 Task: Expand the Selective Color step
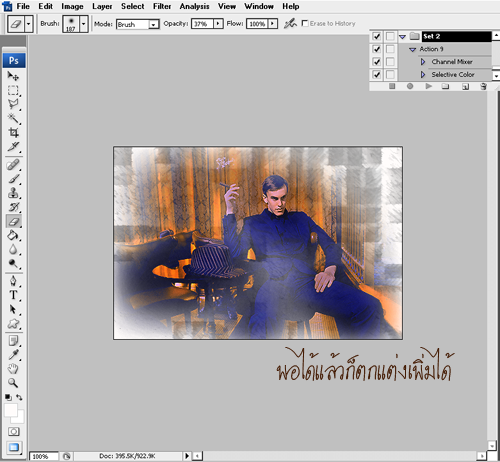click(x=423, y=74)
